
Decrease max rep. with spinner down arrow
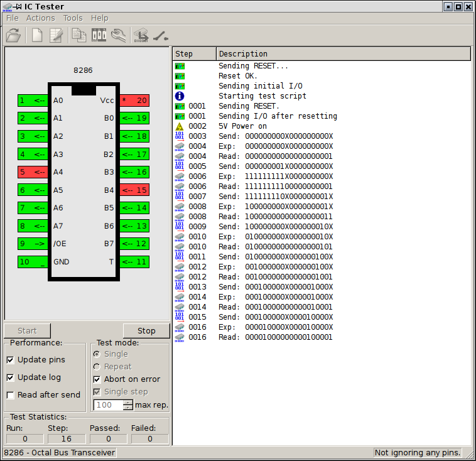[x=128, y=408]
